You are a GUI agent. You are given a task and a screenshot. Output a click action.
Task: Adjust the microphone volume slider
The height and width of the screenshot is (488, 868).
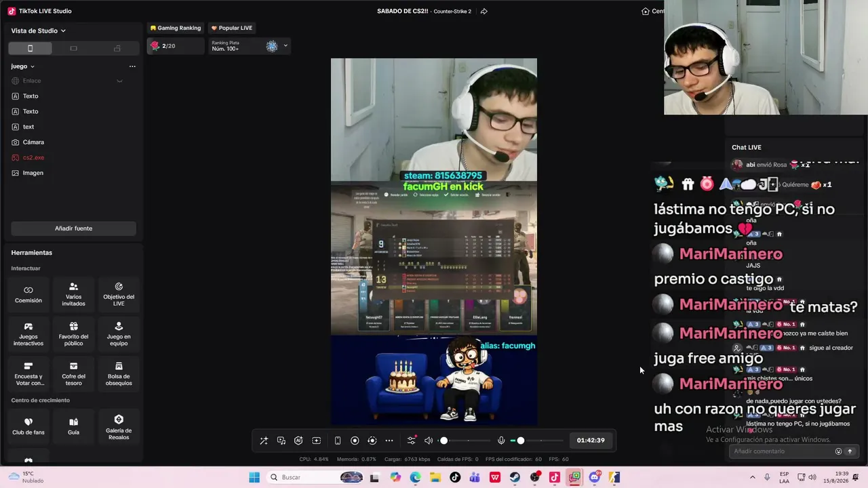pos(537,441)
